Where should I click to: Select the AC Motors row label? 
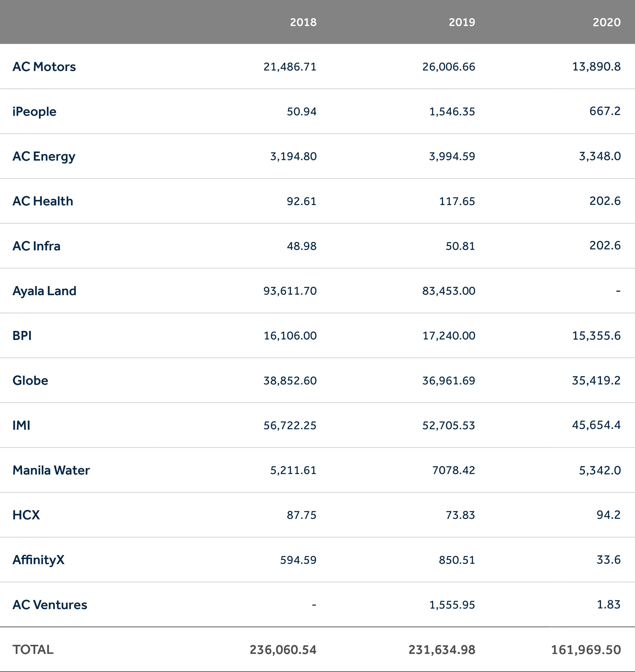click(44, 67)
